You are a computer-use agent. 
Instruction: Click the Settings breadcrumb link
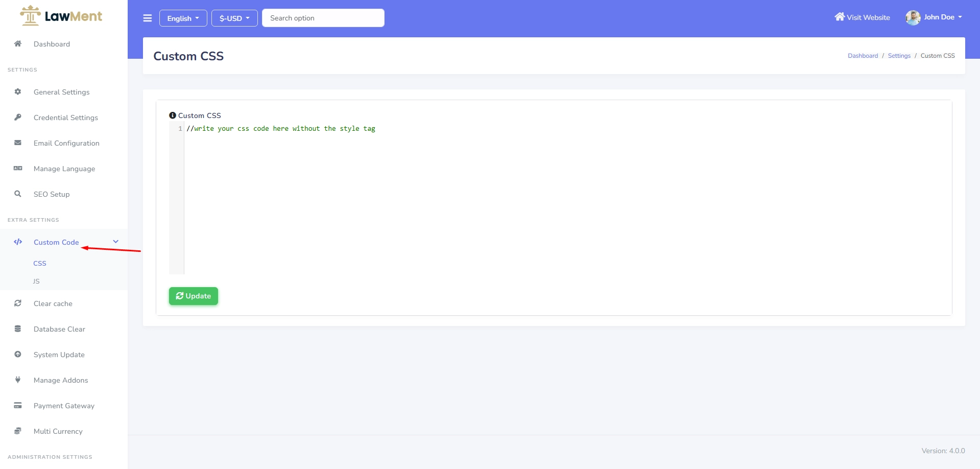click(x=899, y=56)
